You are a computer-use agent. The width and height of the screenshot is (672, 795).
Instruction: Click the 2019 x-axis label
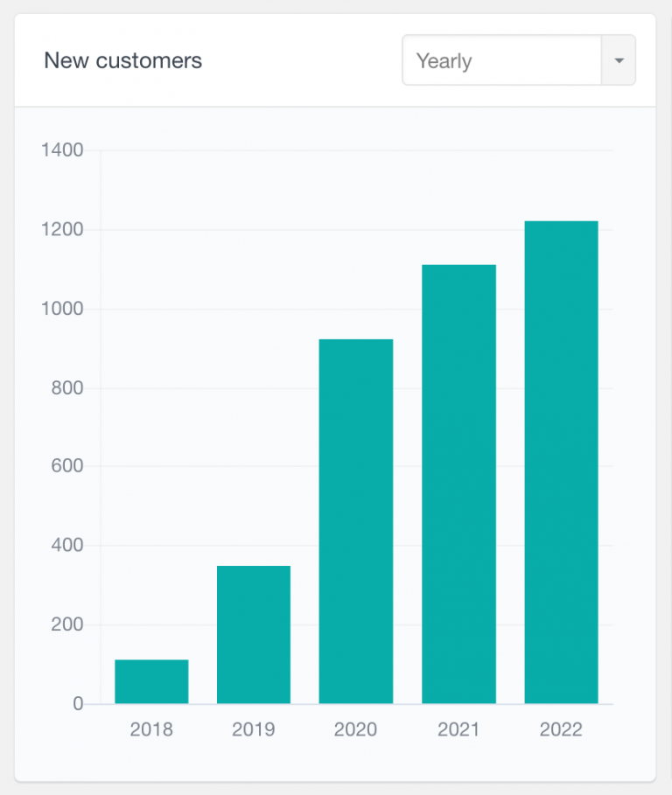click(254, 729)
